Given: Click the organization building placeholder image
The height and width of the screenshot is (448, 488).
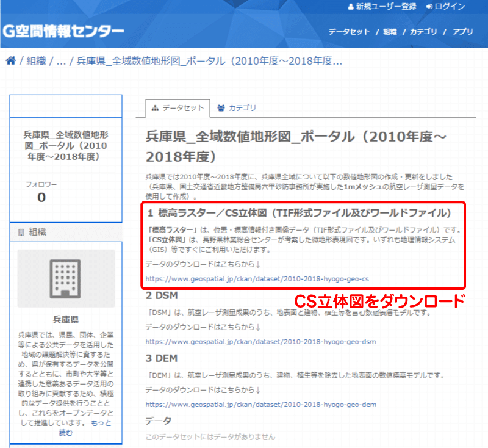Looking at the screenshot, I should tap(66, 279).
